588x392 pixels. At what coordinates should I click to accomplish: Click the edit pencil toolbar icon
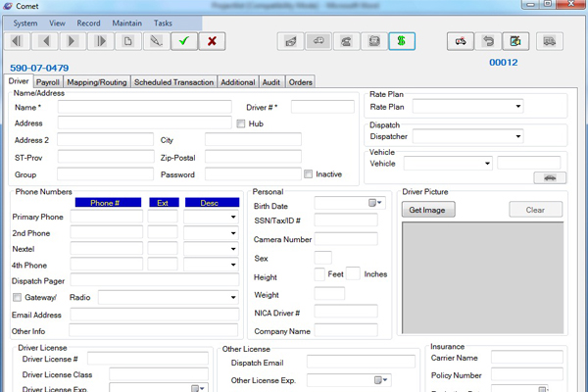click(156, 41)
